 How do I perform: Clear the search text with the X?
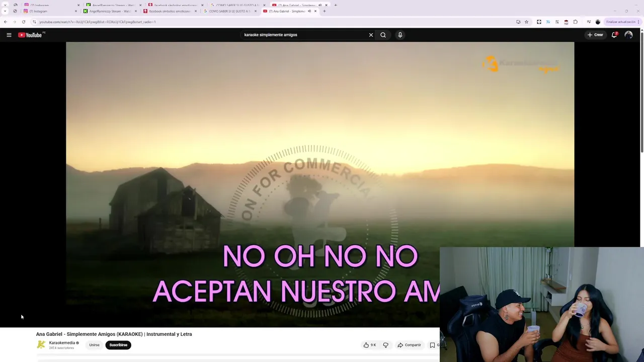point(371,35)
